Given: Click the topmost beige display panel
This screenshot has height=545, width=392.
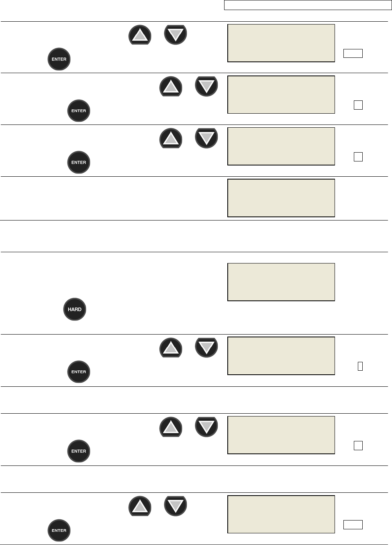Looking at the screenshot, I should [x=281, y=43].
